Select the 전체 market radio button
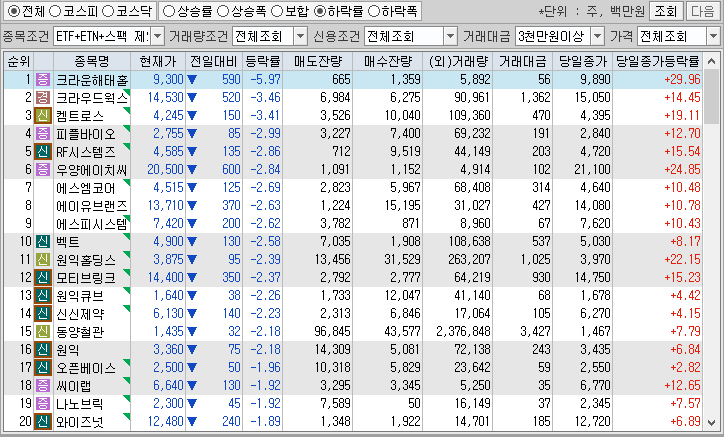The height and width of the screenshot is (437, 724). [14, 11]
